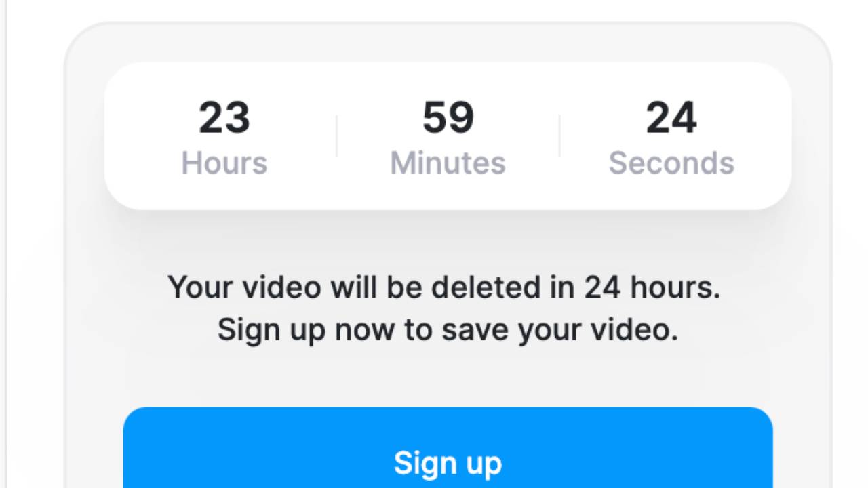Click blank space above the countdown card
The image size is (868, 488).
[x=448, y=42]
